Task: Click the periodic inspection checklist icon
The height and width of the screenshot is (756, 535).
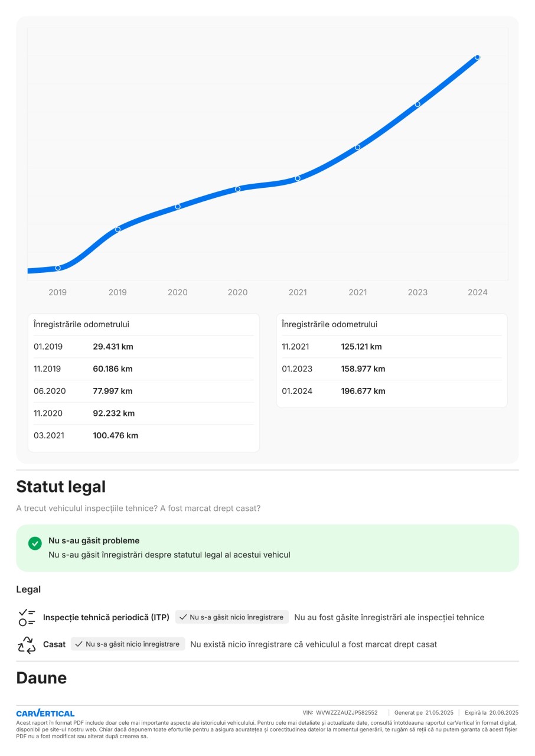Action: click(x=27, y=617)
